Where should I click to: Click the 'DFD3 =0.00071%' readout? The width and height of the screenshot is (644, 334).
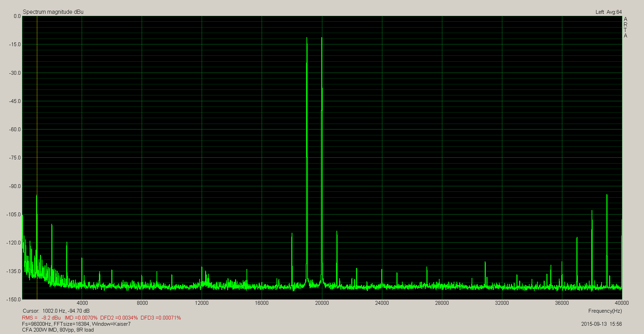(x=161, y=317)
